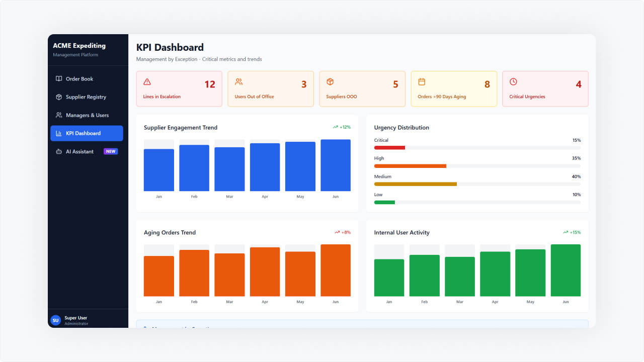The image size is (644, 362).
Task: Click the Jun bar in Supplier Engagement Trend
Action: 336,165
